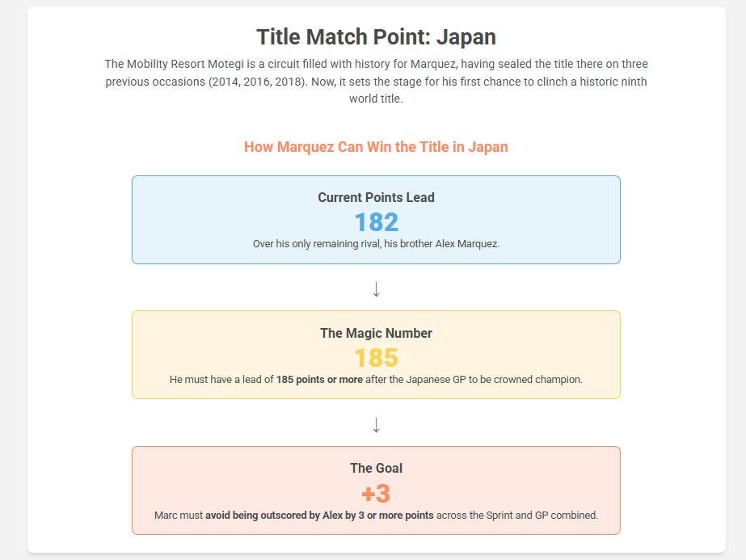Click the "Title Match Point: Japan" heading
The image size is (746, 560).
pos(376,37)
